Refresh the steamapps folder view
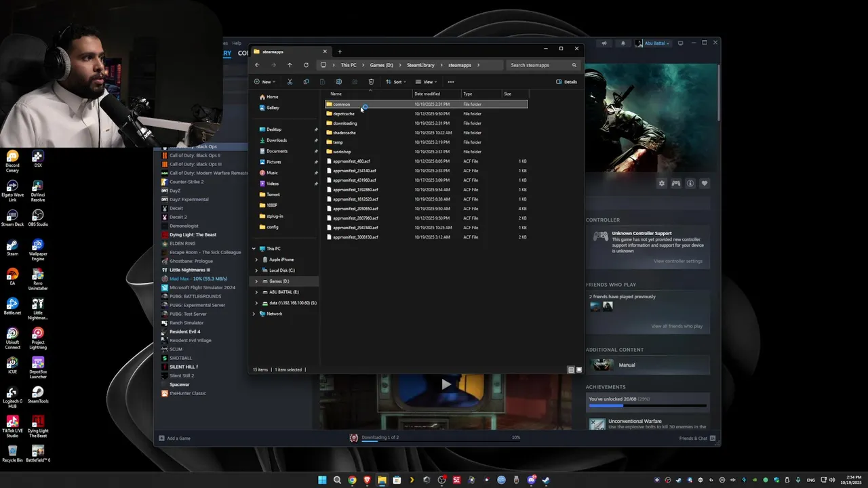The image size is (868, 488). [306, 65]
